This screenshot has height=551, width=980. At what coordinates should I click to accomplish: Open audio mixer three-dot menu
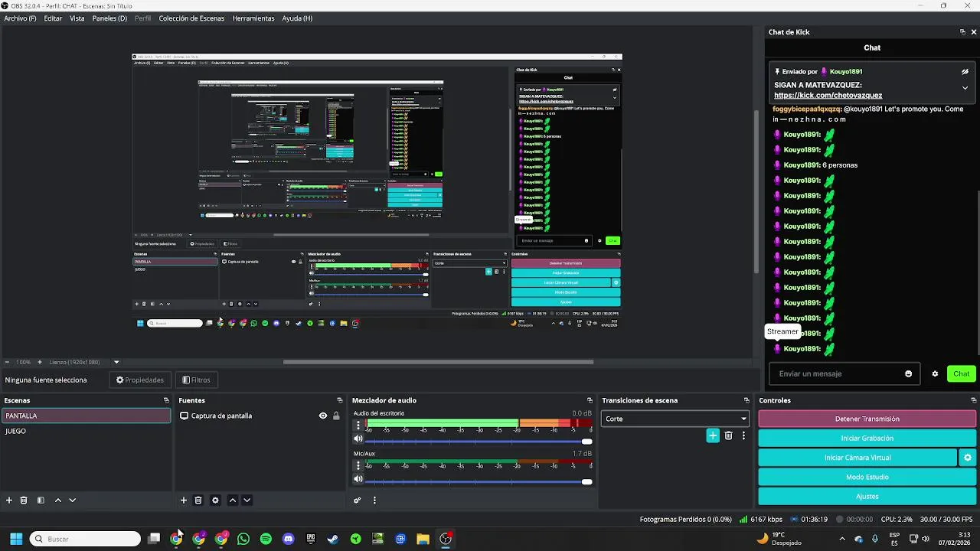(374, 500)
